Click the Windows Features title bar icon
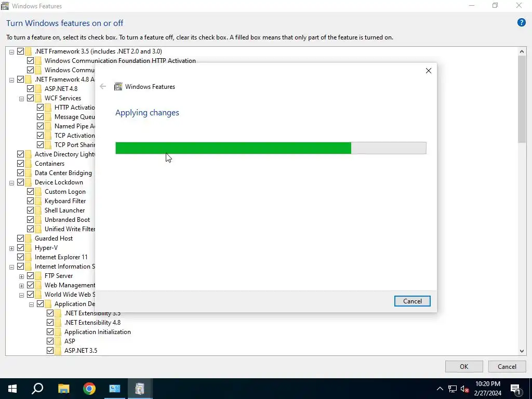 point(5,6)
